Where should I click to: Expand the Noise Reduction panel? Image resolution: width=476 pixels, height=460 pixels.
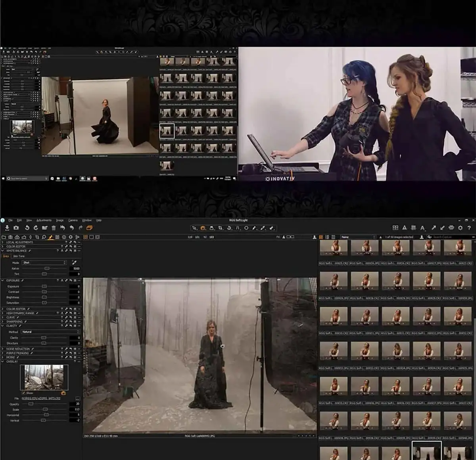pos(3,349)
